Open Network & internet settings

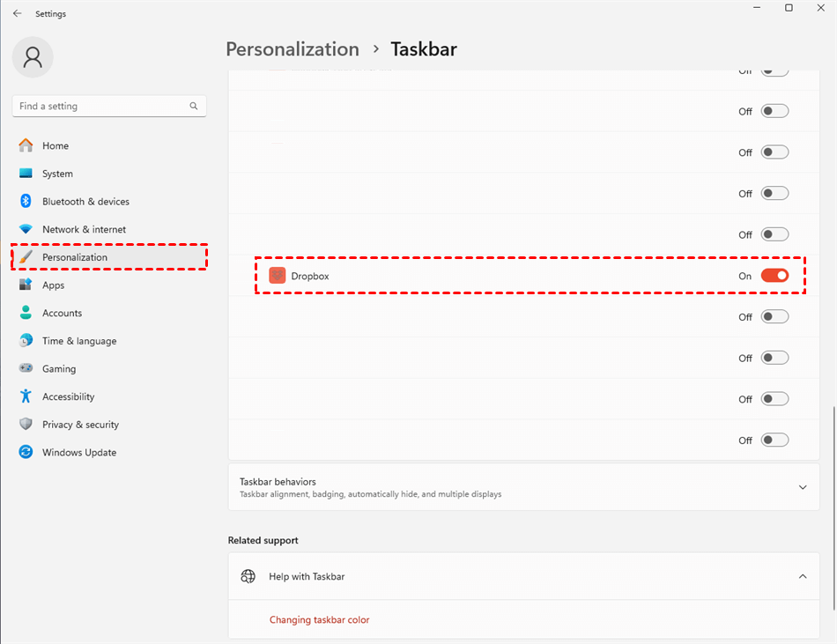tap(84, 229)
